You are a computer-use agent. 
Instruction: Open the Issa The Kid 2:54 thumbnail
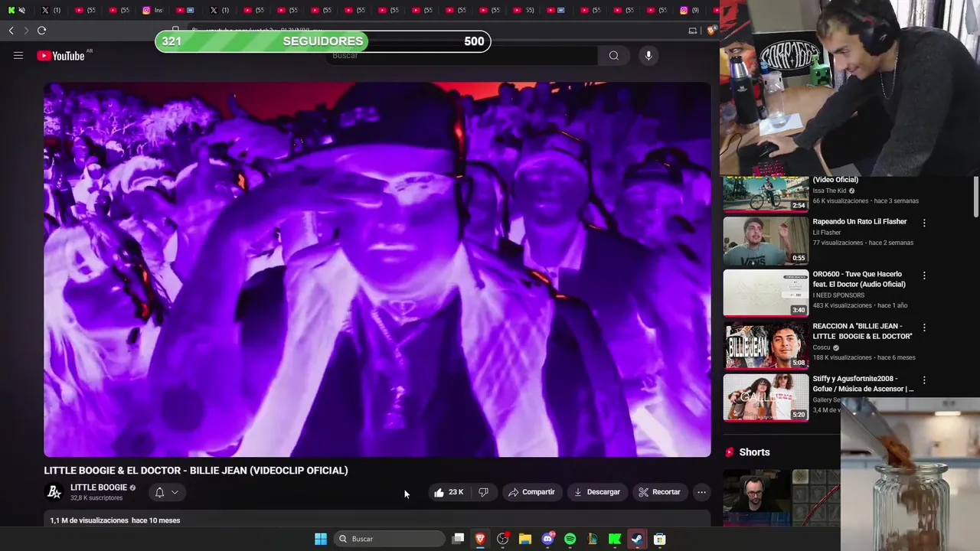click(766, 194)
